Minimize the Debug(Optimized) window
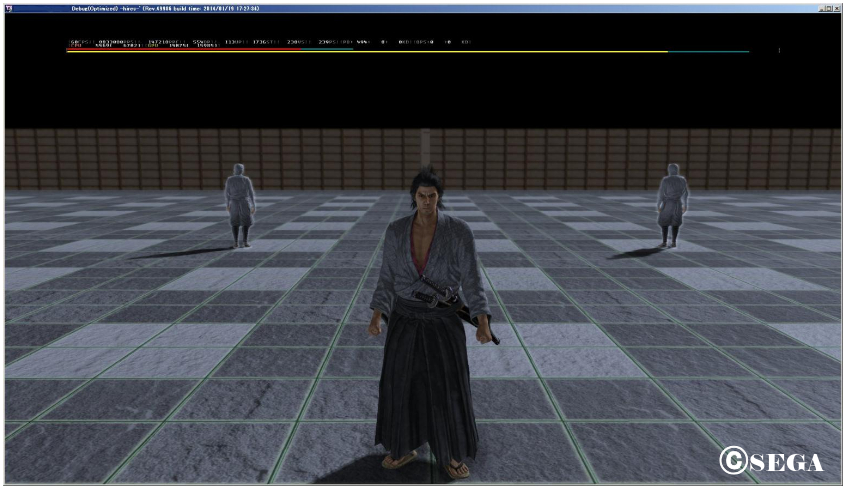845x492 pixels. pos(820,8)
